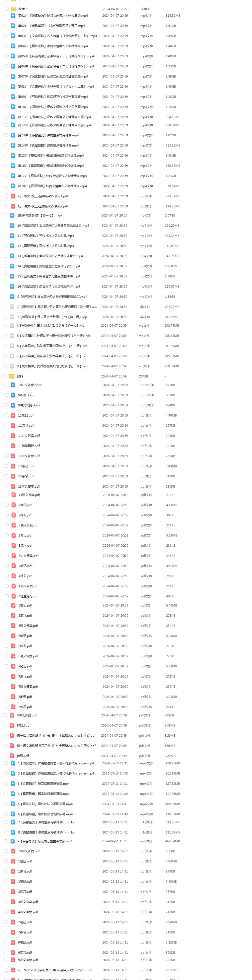
Task: Click the PDF icon of 初一语文-秋上-全国版A加-讲义1.pdf
Action: click(13, 196)
